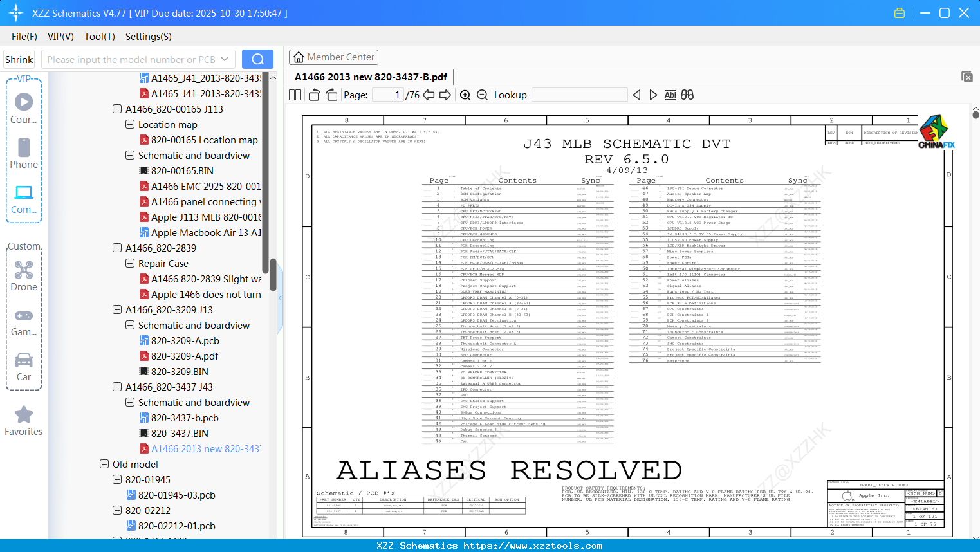980x552 pixels.
Task: Click the binoculars search icon
Action: (687, 95)
